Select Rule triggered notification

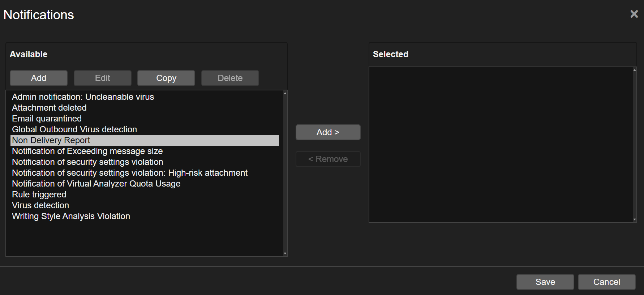pyautogui.click(x=39, y=194)
